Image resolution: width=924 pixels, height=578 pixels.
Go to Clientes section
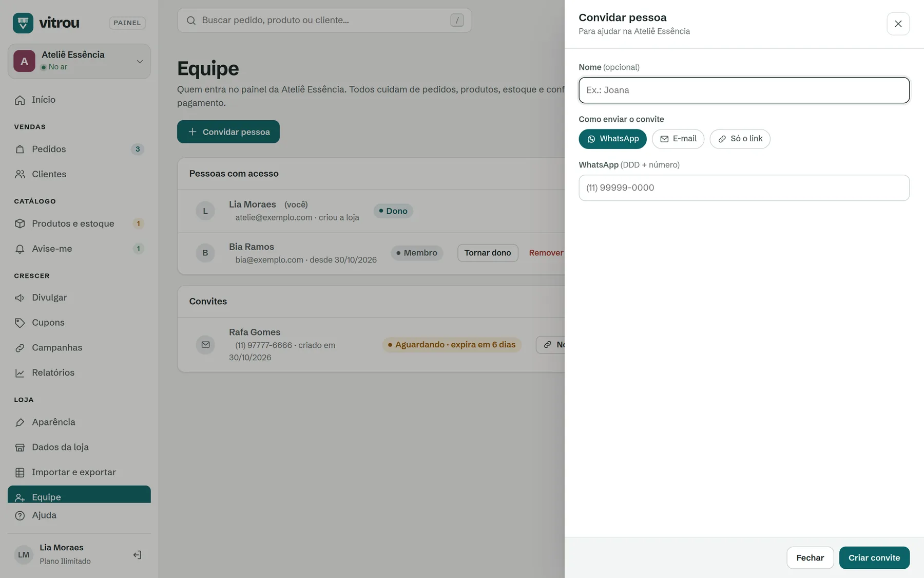coord(79,174)
